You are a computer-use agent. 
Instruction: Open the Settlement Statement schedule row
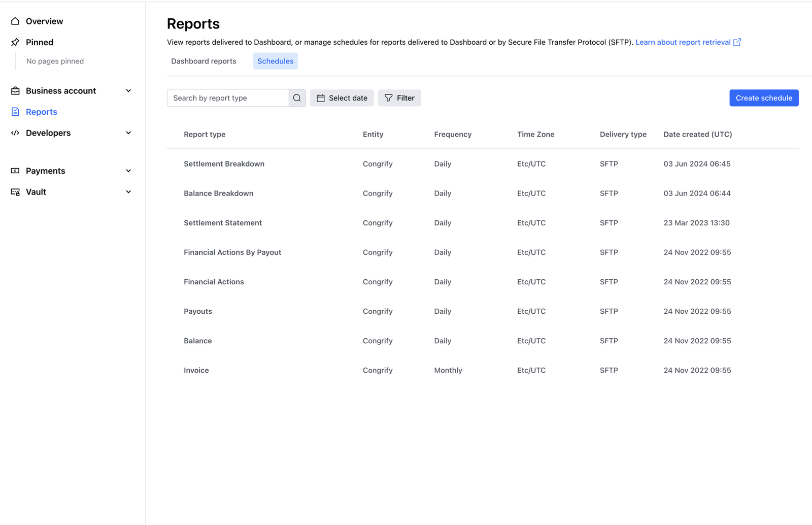tap(483, 223)
